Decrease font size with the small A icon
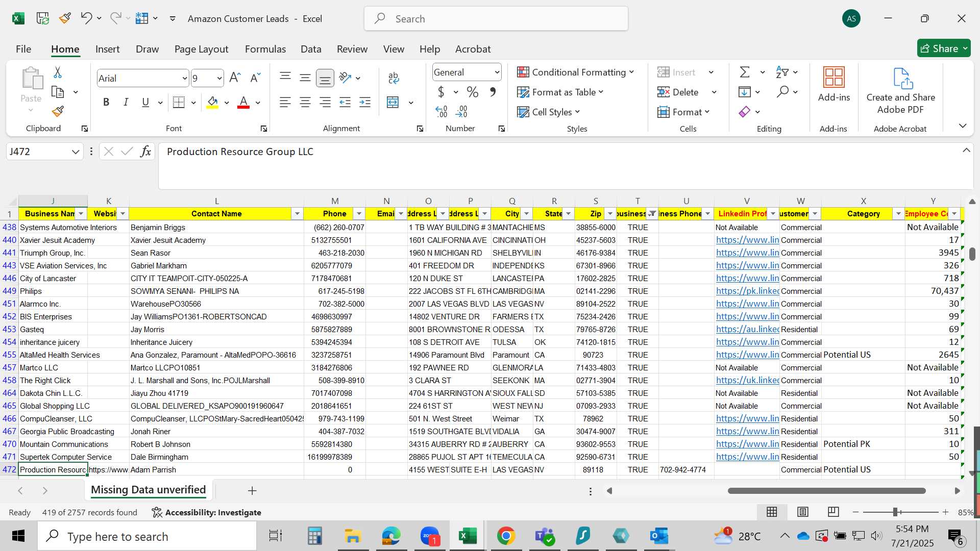 point(255,78)
